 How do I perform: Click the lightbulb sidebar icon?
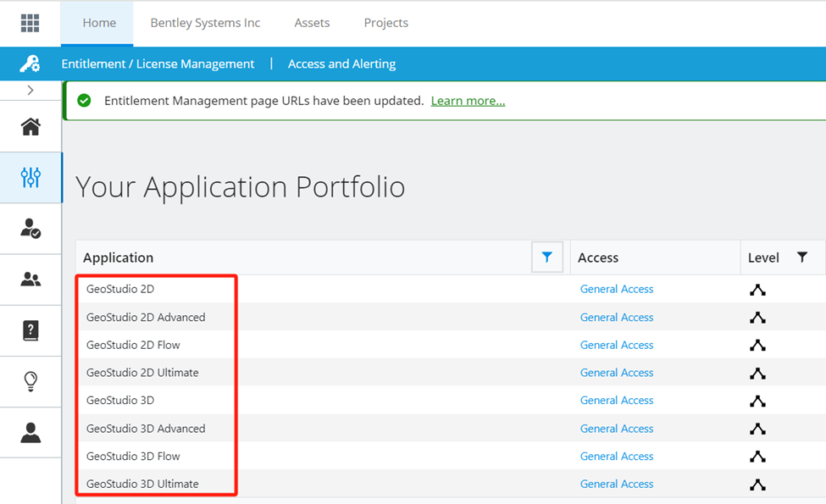point(30,381)
